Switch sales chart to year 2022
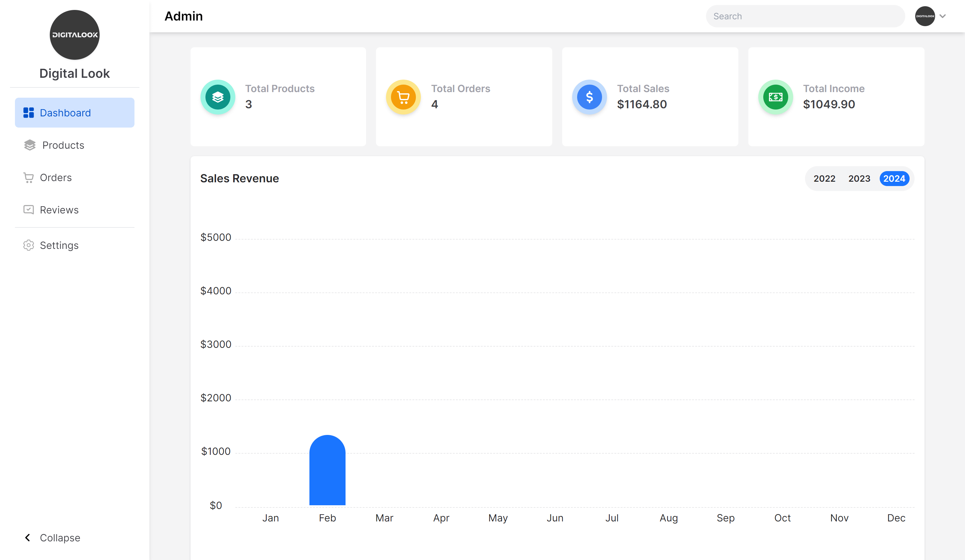Viewport: 965px width, 560px height. [824, 179]
